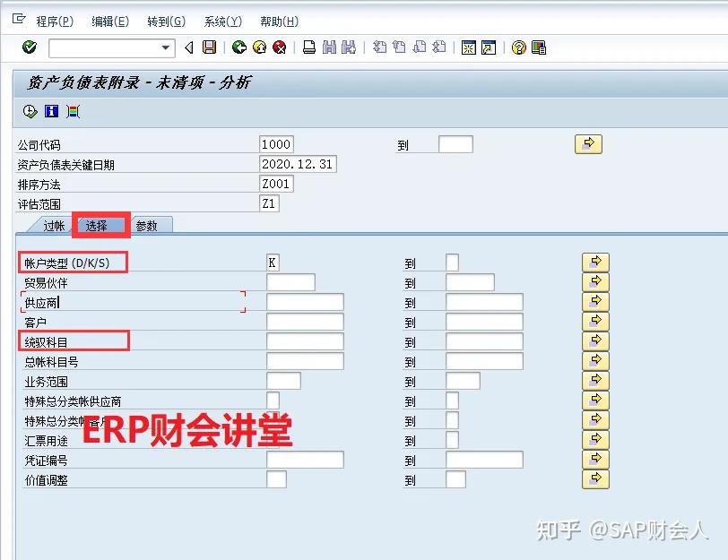Open multiple selection for 帐户类型 via yellow arrow
Screen dimensions: 728x560
coord(595,262)
